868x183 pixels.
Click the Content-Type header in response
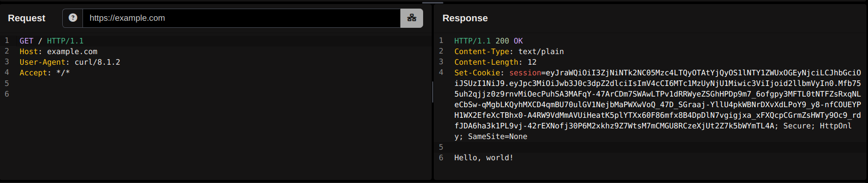pos(509,52)
